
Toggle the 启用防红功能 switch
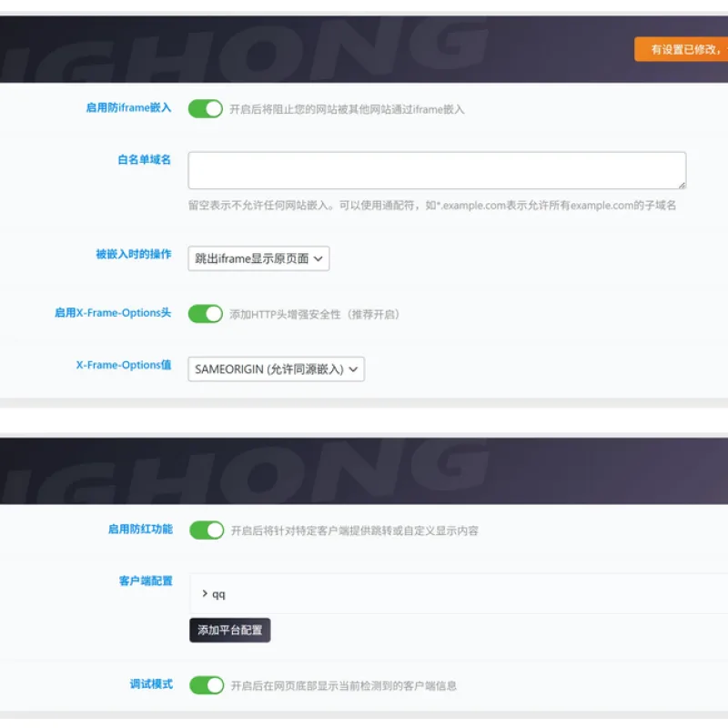point(207,531)
